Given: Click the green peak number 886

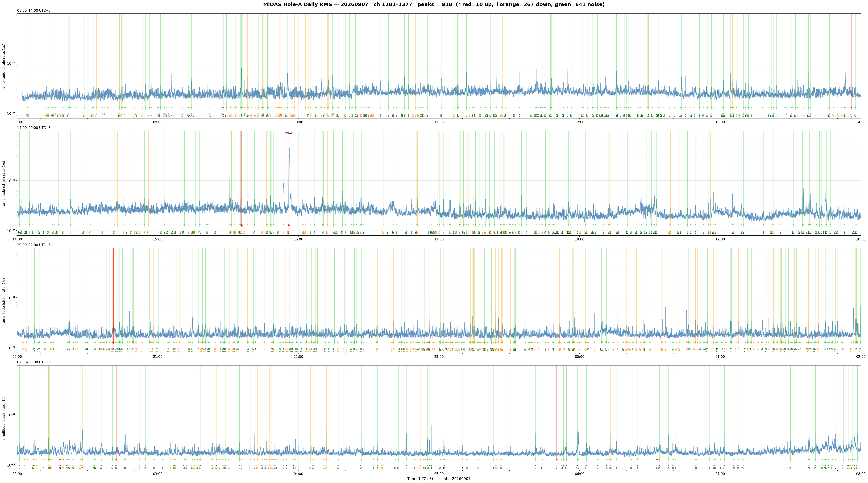Looking at the screenshot, I should [638, 467].
